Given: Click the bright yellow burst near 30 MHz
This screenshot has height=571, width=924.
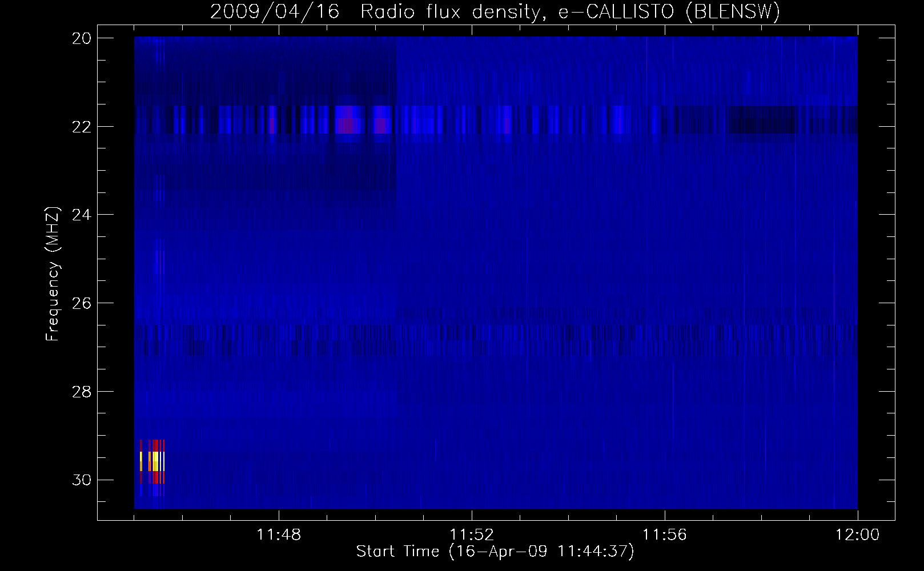Looking at the screenshot, I should point(152,461).
